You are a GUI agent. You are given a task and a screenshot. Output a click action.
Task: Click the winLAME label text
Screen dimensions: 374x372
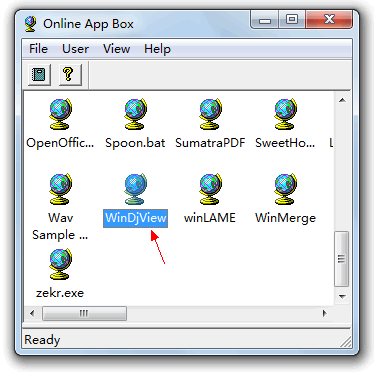(x=210, y=218)
